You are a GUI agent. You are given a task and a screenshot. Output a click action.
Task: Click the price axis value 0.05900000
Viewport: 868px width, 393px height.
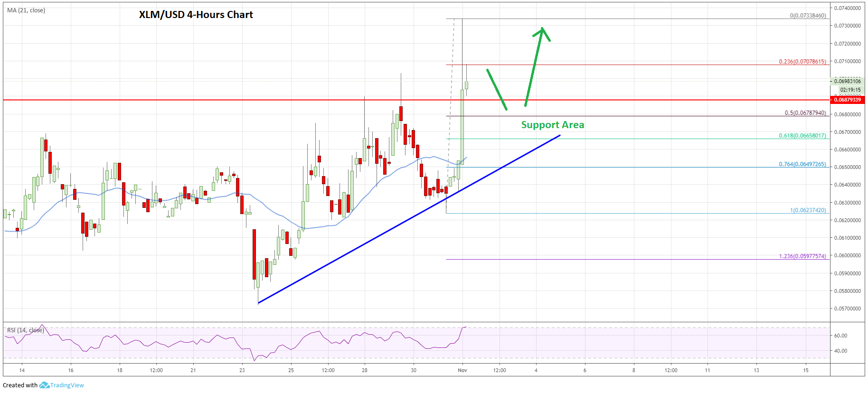click(848, 273)
